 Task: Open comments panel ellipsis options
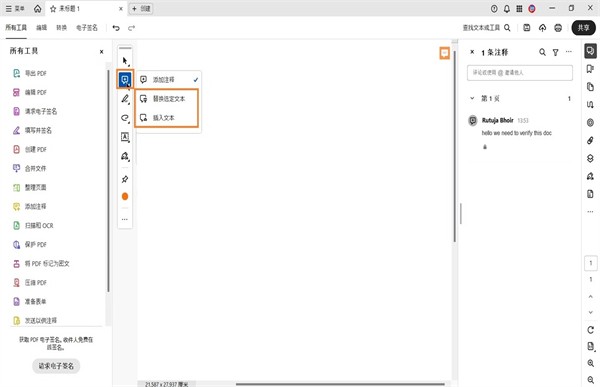click(x=569, y=52)
